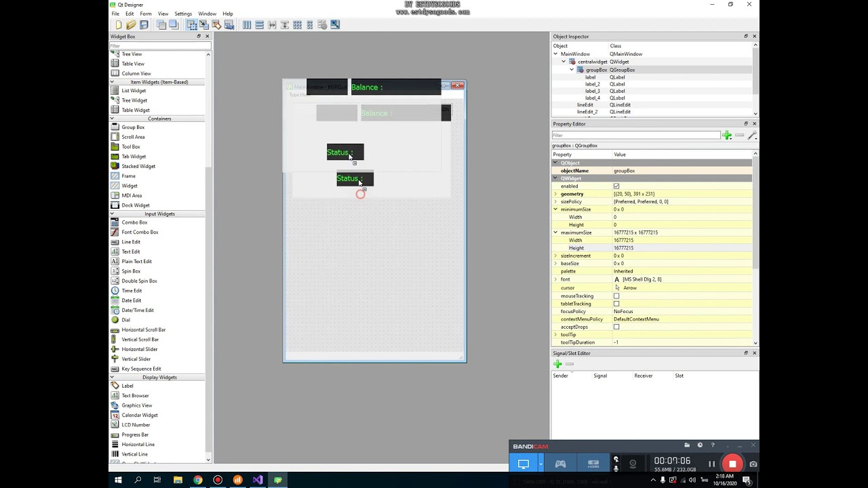Select Line Edit widget in Widget Box

[131, 242]
